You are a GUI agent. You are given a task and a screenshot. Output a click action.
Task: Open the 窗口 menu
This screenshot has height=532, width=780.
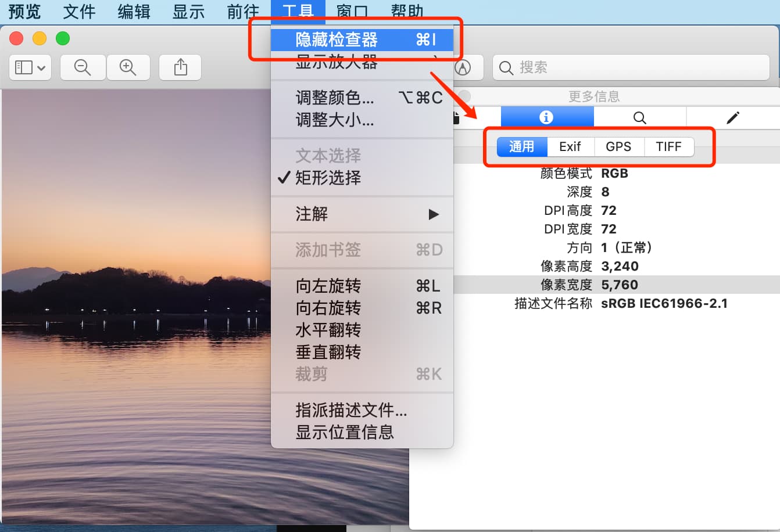(352, 12)
